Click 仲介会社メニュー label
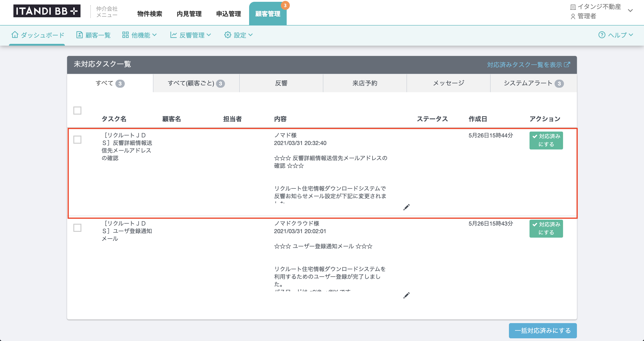 (107, 12)
